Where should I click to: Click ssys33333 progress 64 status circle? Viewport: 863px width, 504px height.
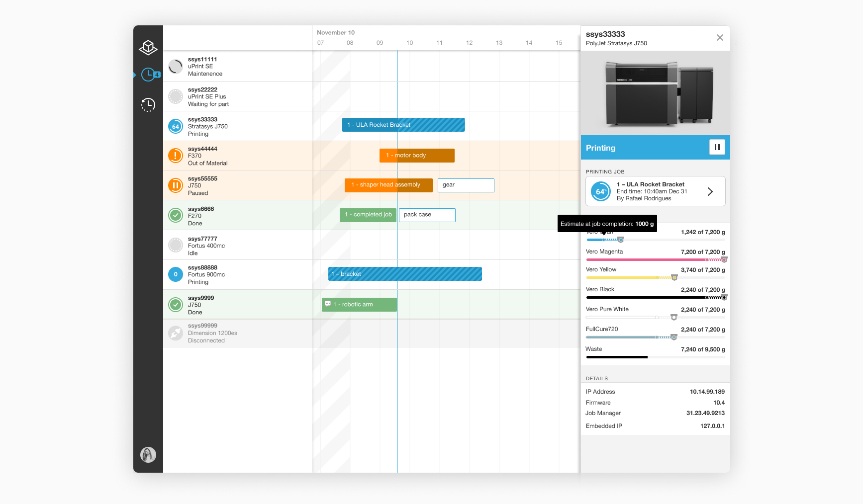click(x=176, y=126)
